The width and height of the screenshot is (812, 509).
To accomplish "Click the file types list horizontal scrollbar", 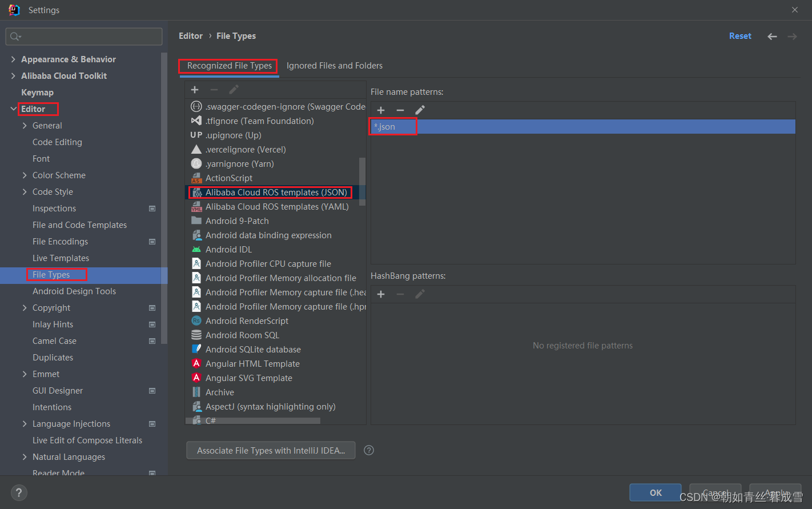I will (252, 421).
